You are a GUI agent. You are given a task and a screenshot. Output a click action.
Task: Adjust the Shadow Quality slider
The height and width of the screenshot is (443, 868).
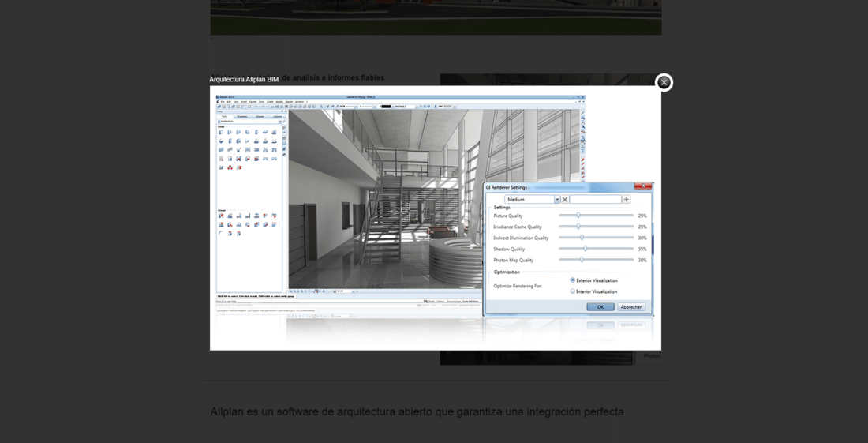pyautogui.click(x=597, y=249)
